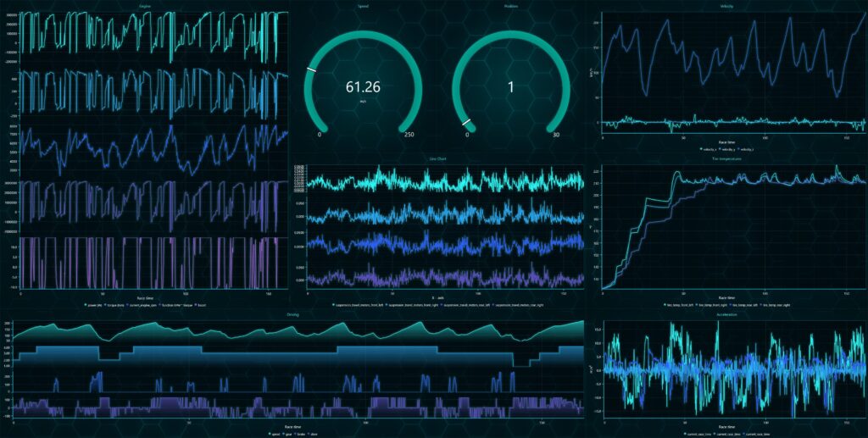Image resolution: width=868 pixels, height=438 pixels.
Task: Toggle suspension front_left series in legend
Action: click(x=359, y=305)
